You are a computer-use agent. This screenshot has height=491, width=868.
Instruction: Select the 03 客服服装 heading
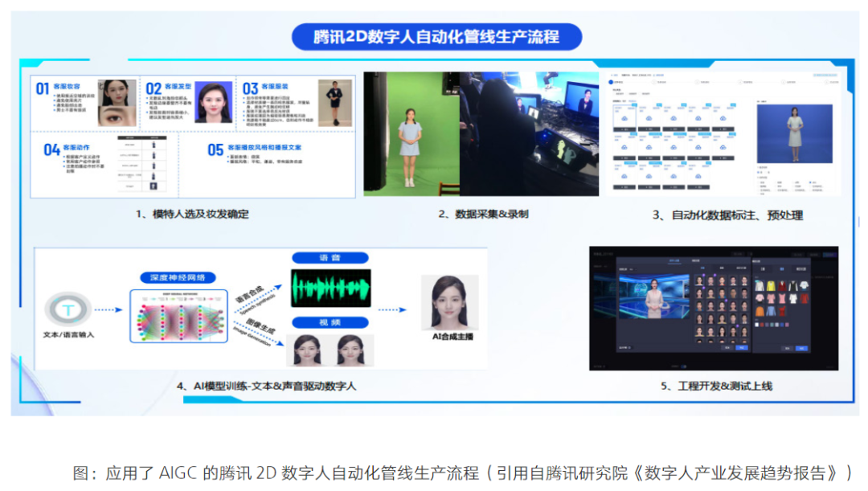pos(266,88)
